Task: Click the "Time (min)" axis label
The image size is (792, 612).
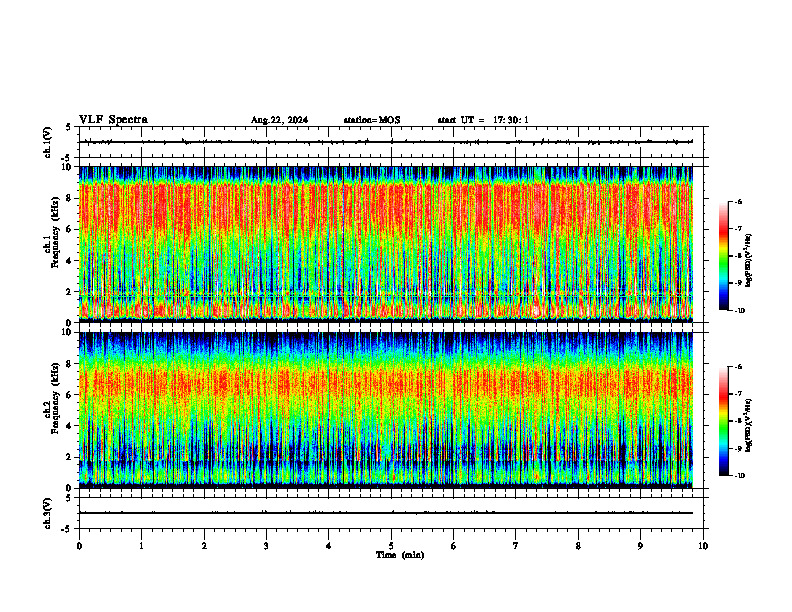Action: [x=400, y=555]
